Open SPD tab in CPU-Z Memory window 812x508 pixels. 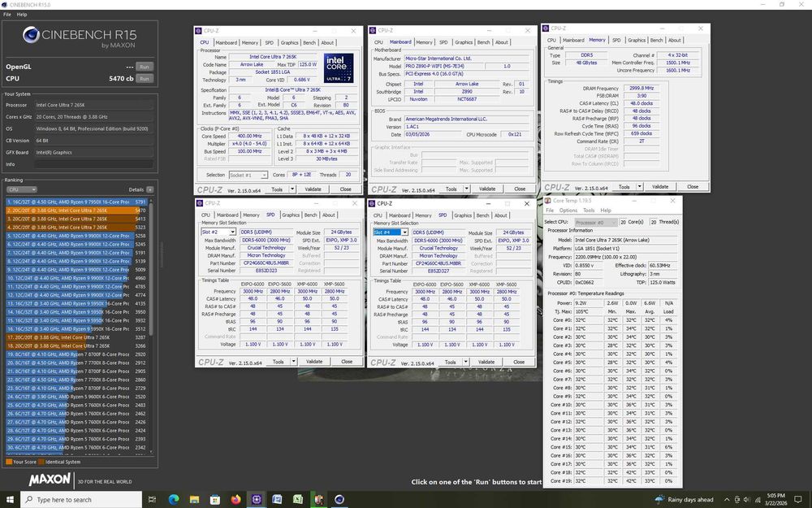(x=616, y=40)
